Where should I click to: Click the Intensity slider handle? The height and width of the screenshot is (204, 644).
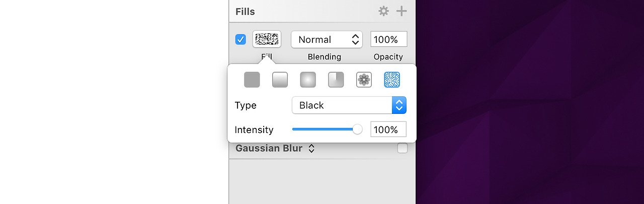[357, 129]
